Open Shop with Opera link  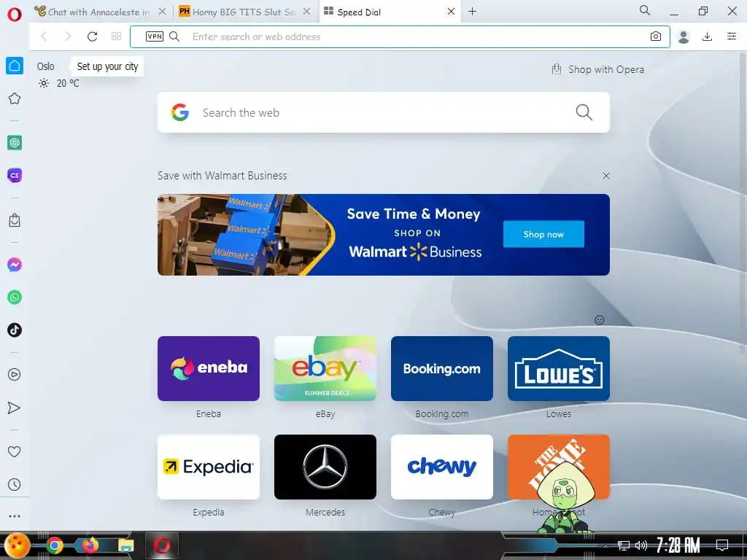click(x=598, y=69)
